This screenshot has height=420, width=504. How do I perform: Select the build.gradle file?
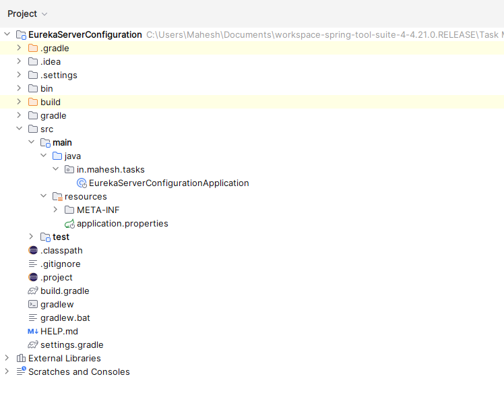tap(65, 291)
